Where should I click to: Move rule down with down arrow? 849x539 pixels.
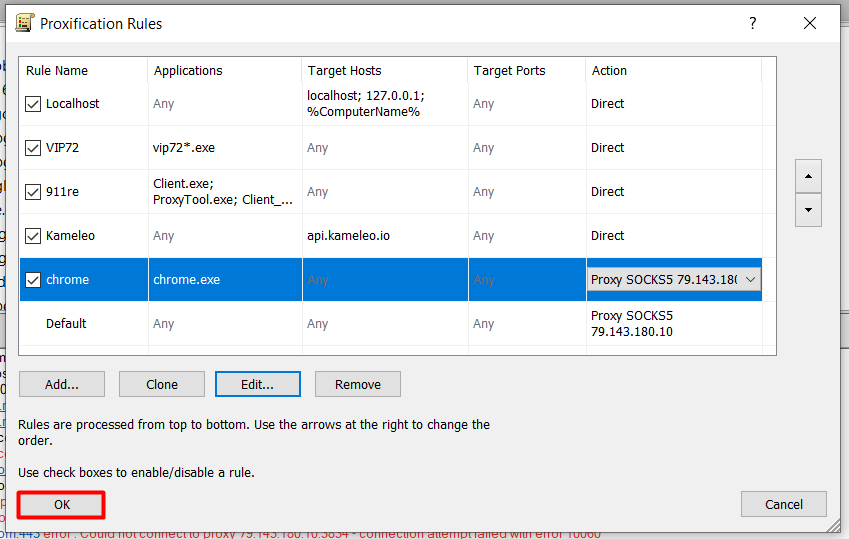click(x=807, y=210)
